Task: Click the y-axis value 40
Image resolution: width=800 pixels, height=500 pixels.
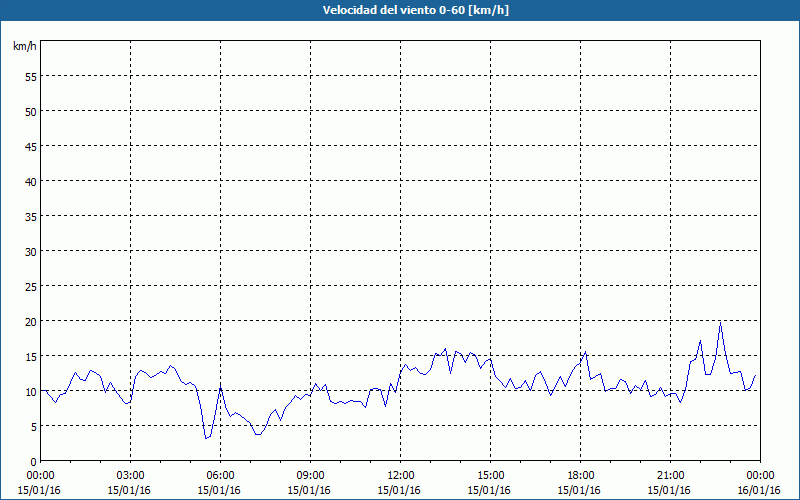Action: coord(31,182)
